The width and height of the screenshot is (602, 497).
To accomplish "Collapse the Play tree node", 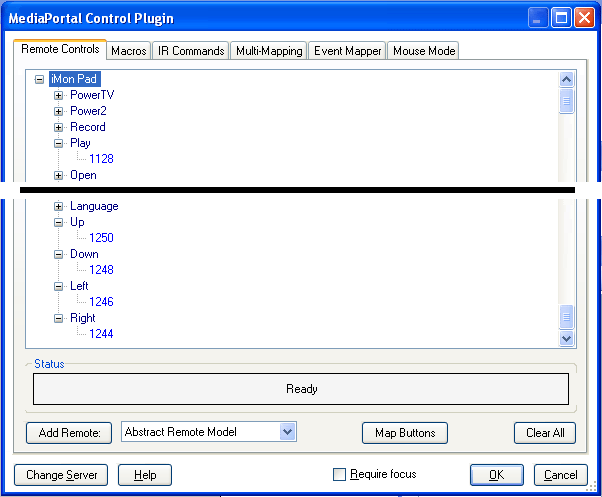I will click(x=58, y=144).
